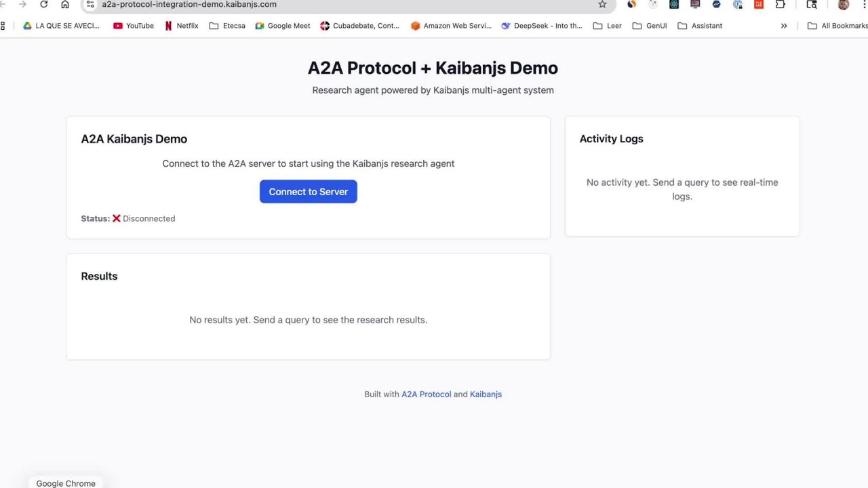Open the All Bookmarks folder

[x=837, y=26]
